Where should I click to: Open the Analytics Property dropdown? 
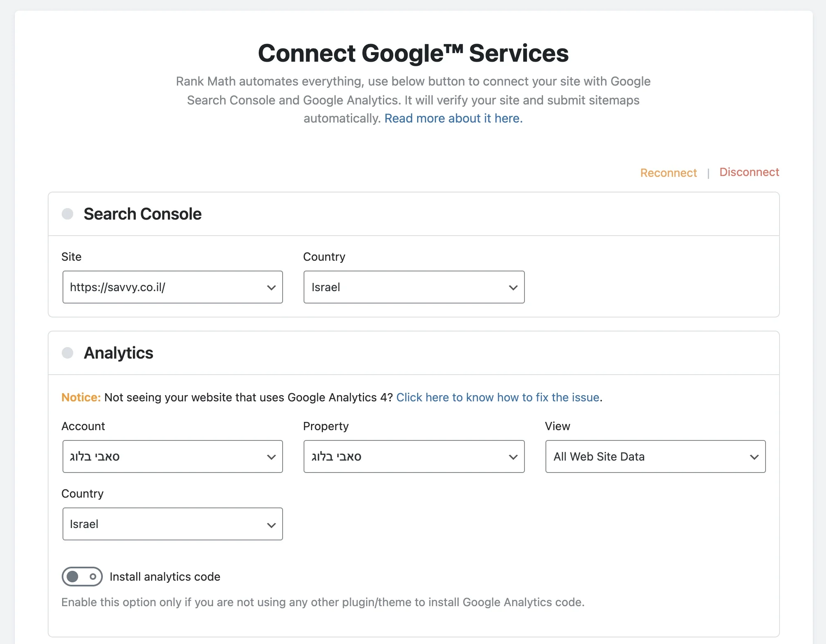414,456
